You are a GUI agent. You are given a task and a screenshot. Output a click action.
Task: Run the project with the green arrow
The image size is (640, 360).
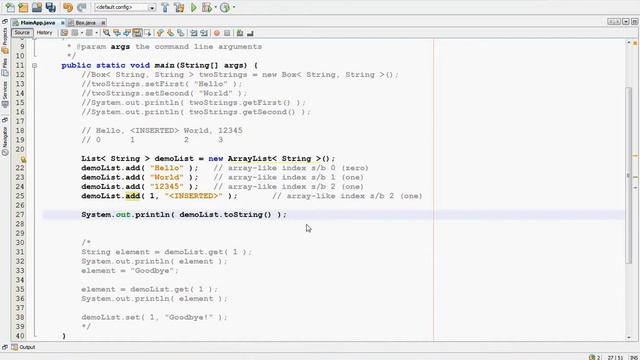click(x=194, y=7)
